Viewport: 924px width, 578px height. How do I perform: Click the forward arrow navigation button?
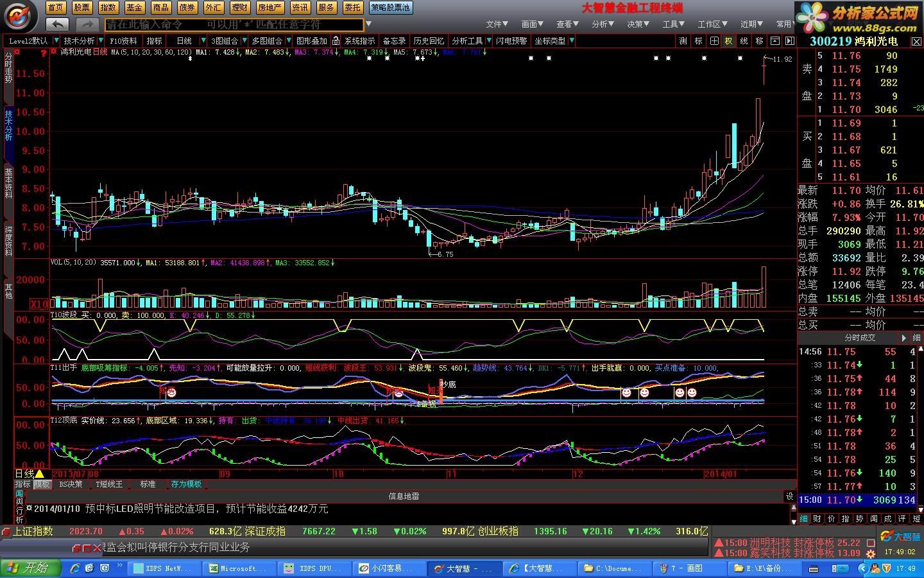click(x=86, y=24)
